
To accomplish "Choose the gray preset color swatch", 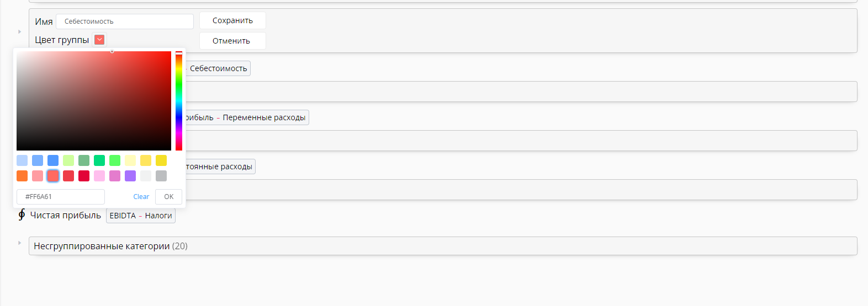I will (x=161, y=176).
